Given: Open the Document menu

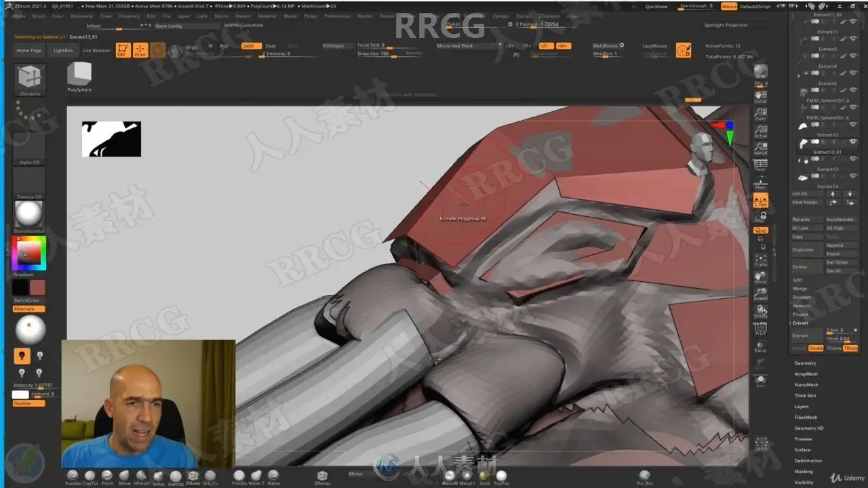Looking at the screenshot, I should coord(82,16).
